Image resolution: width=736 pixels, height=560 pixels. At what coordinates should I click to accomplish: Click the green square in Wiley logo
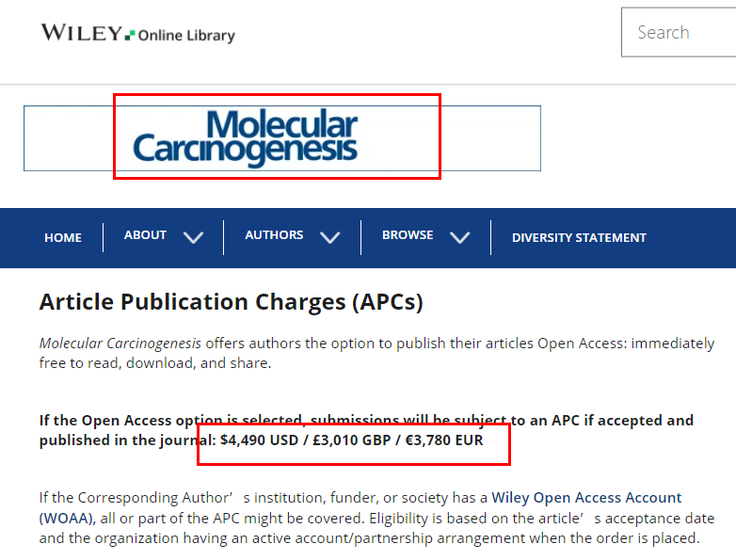[131, 35]
